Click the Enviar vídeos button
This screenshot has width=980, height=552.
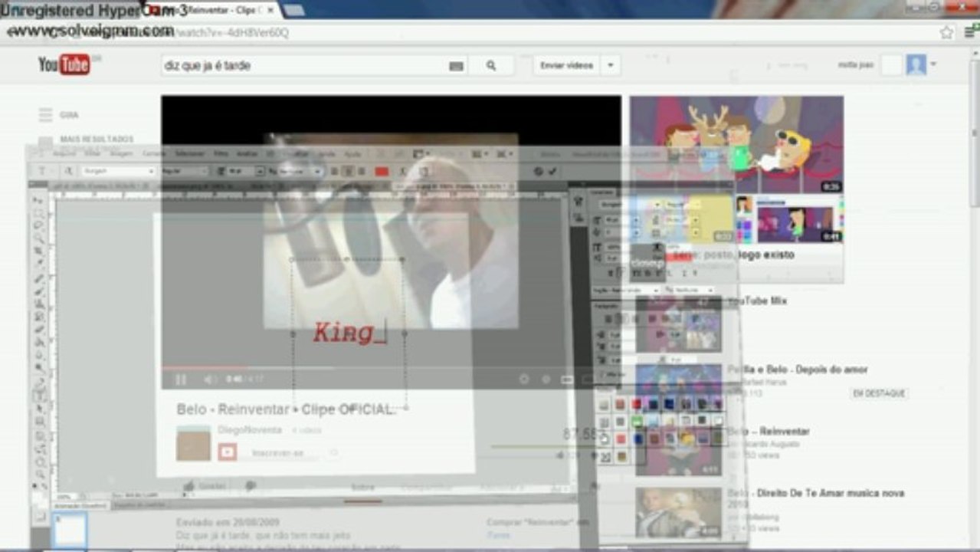point(567,65)
